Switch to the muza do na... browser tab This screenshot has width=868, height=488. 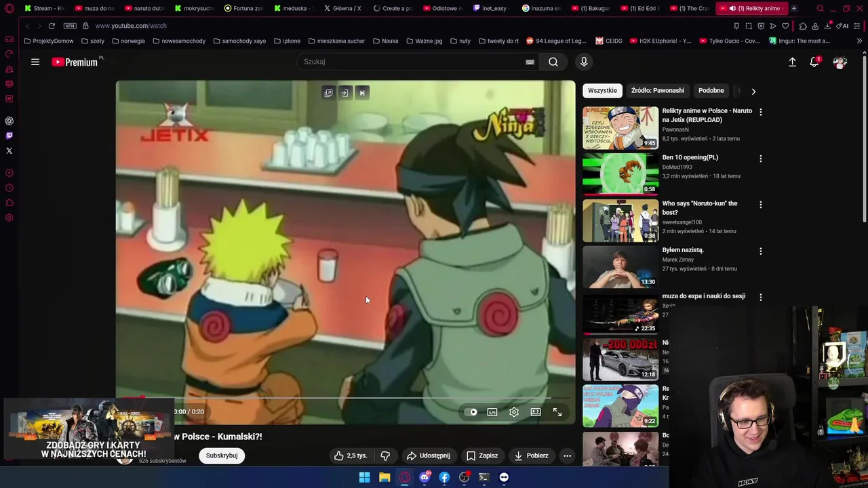click(94, 8)
